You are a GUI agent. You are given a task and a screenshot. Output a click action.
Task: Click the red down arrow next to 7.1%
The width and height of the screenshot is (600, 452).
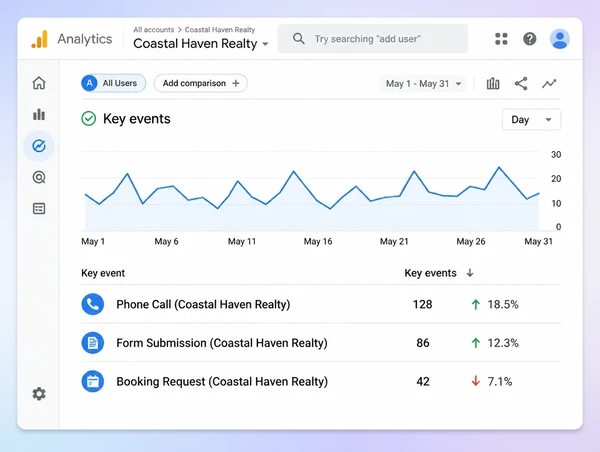coord(476,381)
